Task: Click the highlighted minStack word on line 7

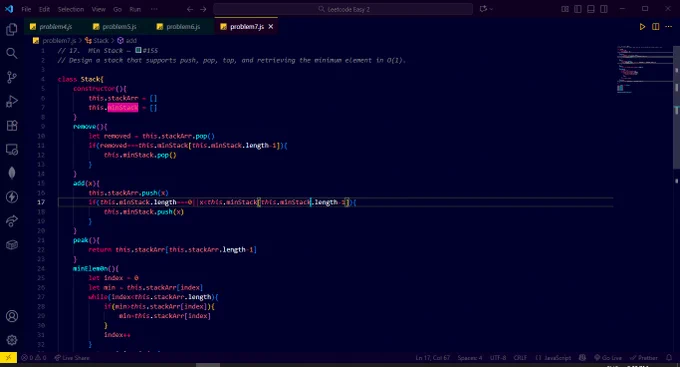Action: 123,108
